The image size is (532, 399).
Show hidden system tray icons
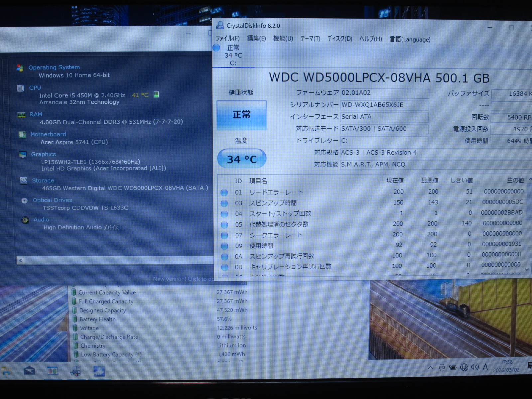coord(430,368)
